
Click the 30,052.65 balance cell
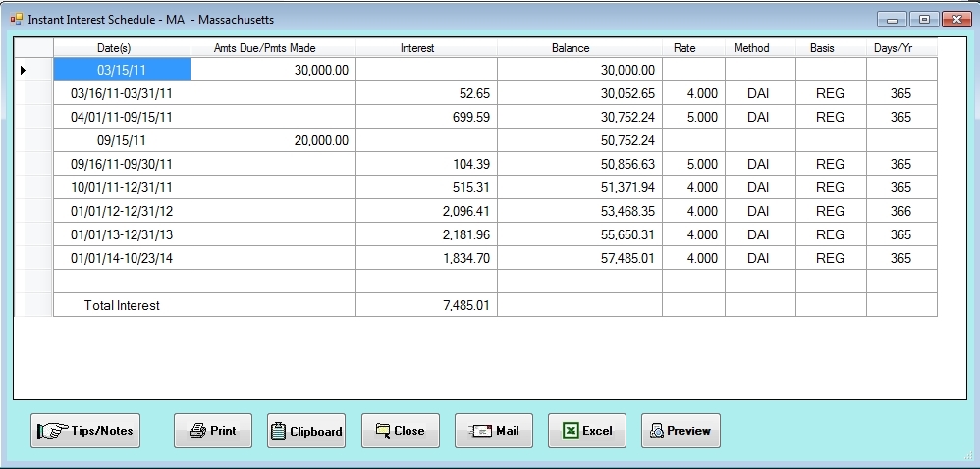coord(579,93)
